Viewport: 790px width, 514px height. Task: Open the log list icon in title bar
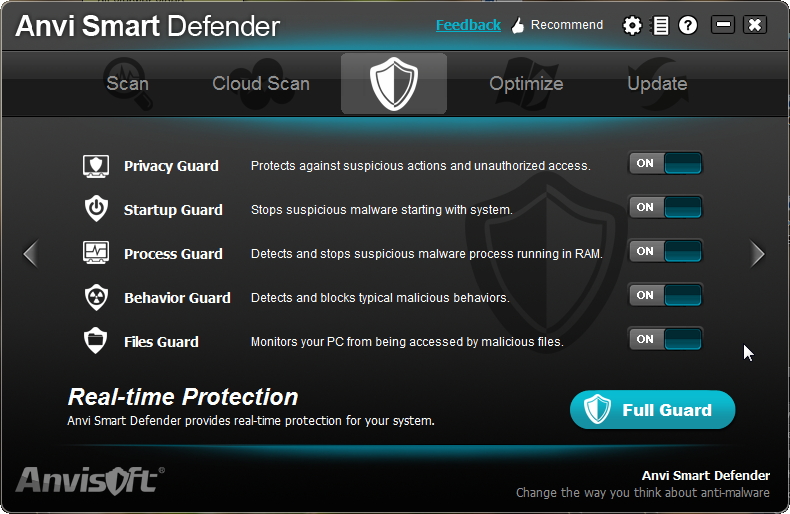coord(661,25)
